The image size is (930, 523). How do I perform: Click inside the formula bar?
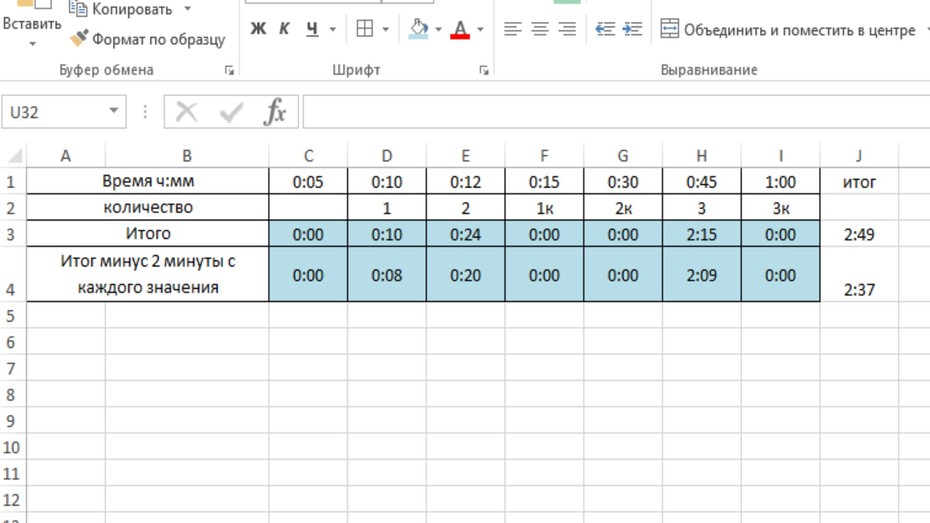[x=616, y=111]
